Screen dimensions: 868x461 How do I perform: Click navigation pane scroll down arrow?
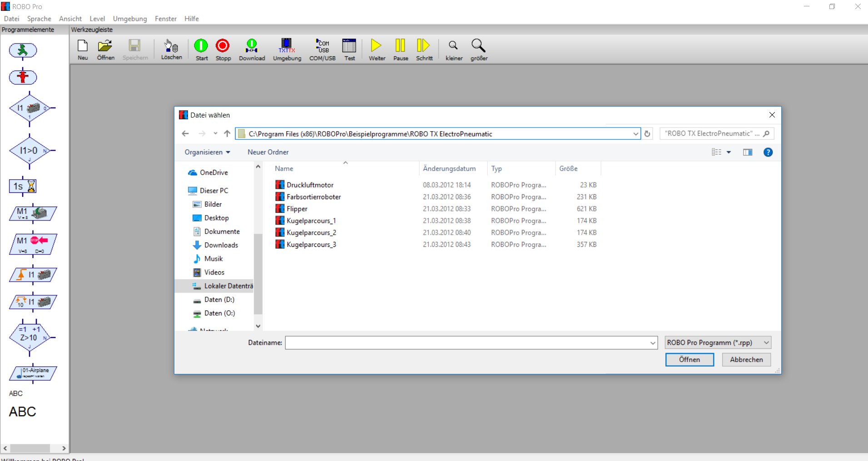coord(258,326)
